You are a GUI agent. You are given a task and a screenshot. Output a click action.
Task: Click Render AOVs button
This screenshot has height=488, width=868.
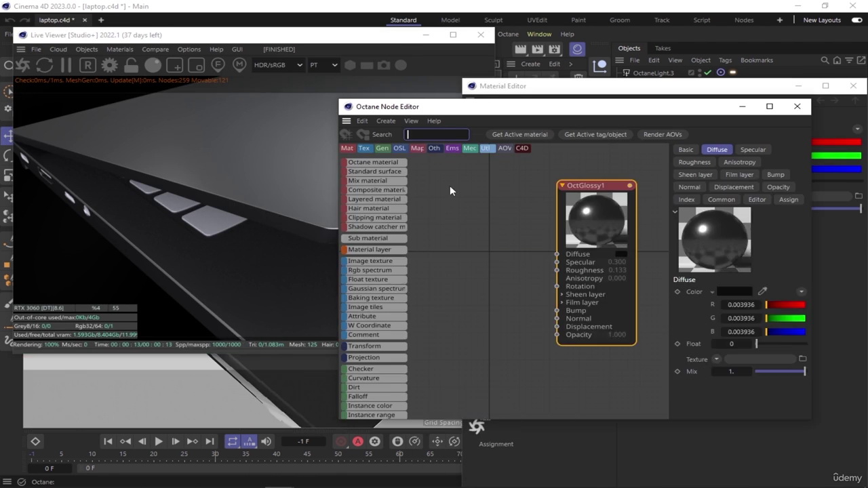point(663,134)
